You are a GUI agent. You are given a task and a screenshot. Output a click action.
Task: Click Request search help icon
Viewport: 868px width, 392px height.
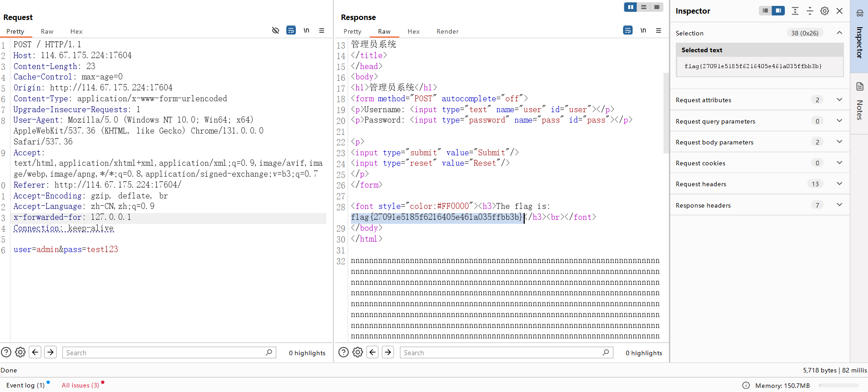tap(6, 352)
